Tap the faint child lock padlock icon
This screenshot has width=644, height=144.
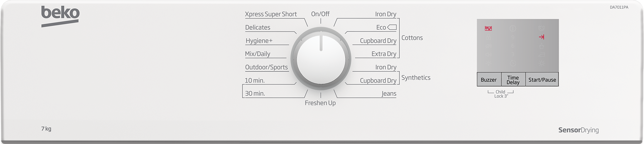(x=488, y=37)
